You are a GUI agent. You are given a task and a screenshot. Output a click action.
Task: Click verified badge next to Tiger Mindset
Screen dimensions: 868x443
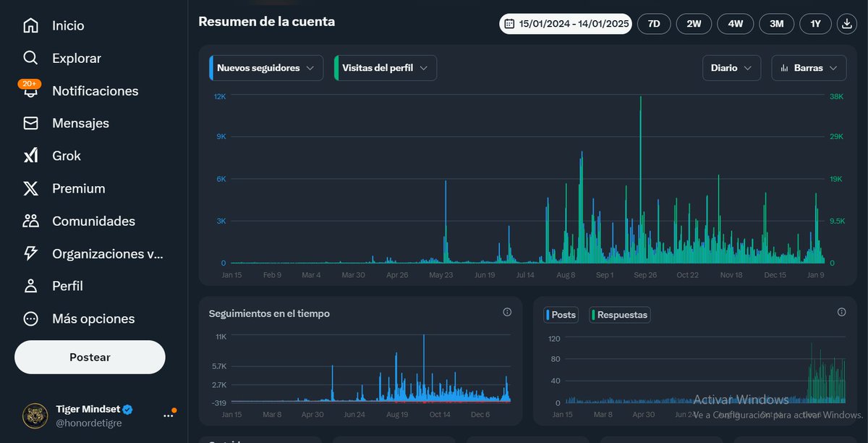pyautogui.click(x=127, y=409)
